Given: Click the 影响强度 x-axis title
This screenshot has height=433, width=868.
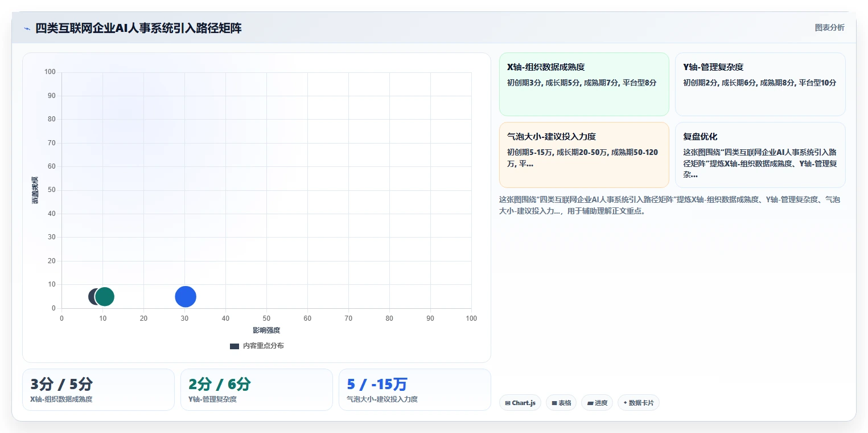Looking at the screenshot, I should [x=266, y=330].
